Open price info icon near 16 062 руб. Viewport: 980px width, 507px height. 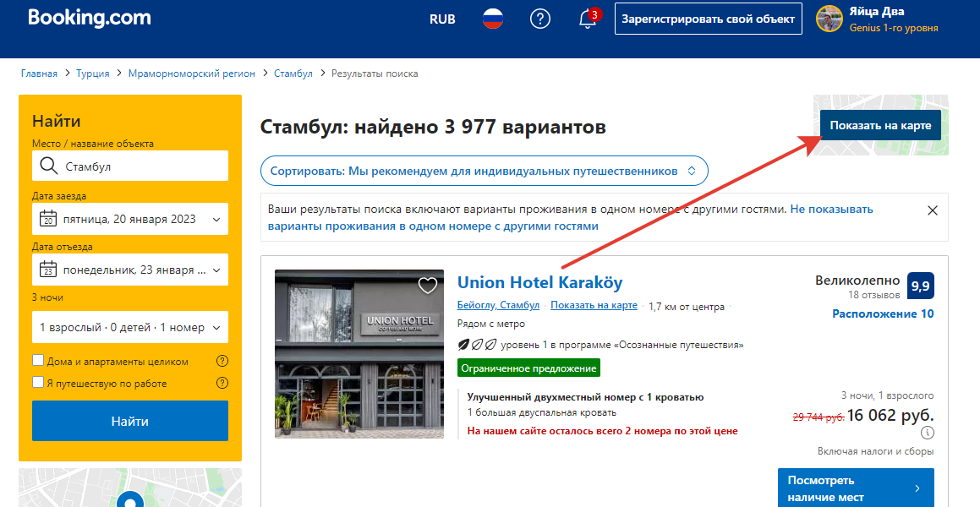(x=928, y=433)
